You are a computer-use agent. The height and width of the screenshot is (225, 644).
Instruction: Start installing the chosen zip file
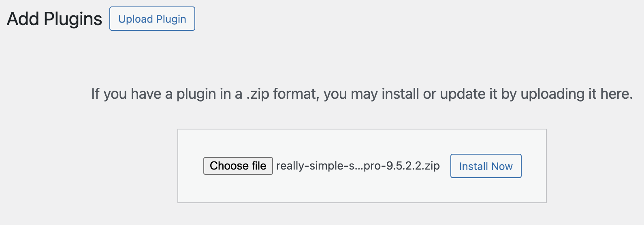click(486, 166)
